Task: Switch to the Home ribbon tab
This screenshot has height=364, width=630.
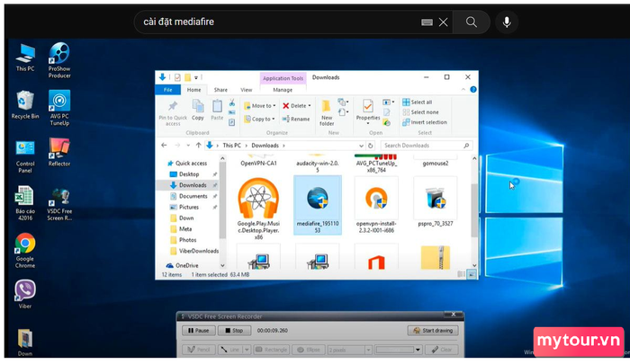Action: click(193, 90)
